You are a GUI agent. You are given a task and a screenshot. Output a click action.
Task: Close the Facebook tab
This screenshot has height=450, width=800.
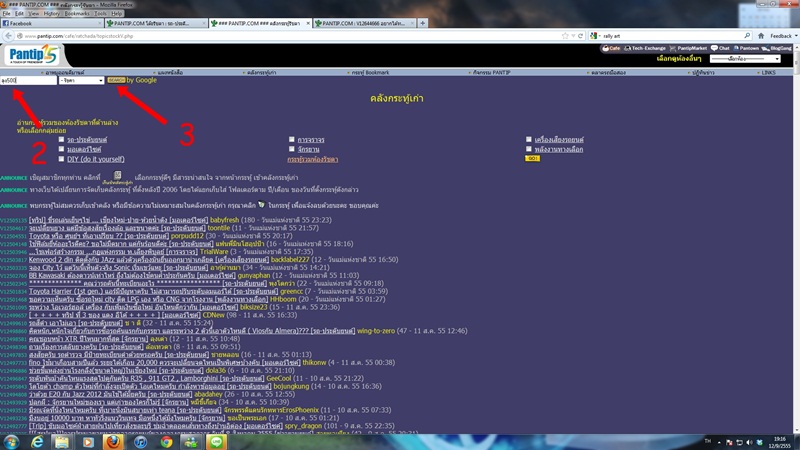[x=99, y=23]
